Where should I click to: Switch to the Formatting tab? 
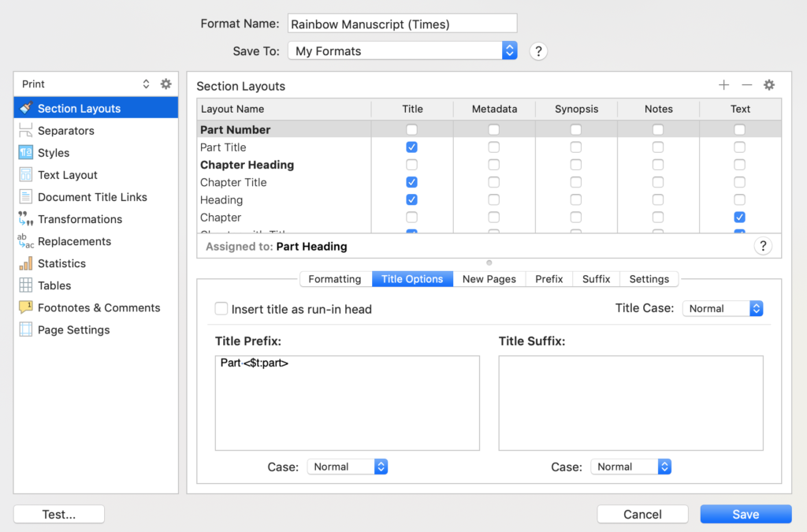point(335,279)
